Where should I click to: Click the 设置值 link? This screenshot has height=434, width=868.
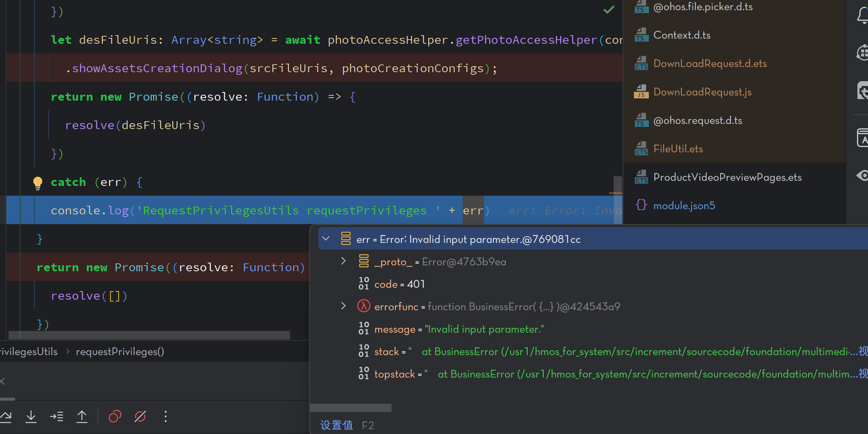(337, 425)
